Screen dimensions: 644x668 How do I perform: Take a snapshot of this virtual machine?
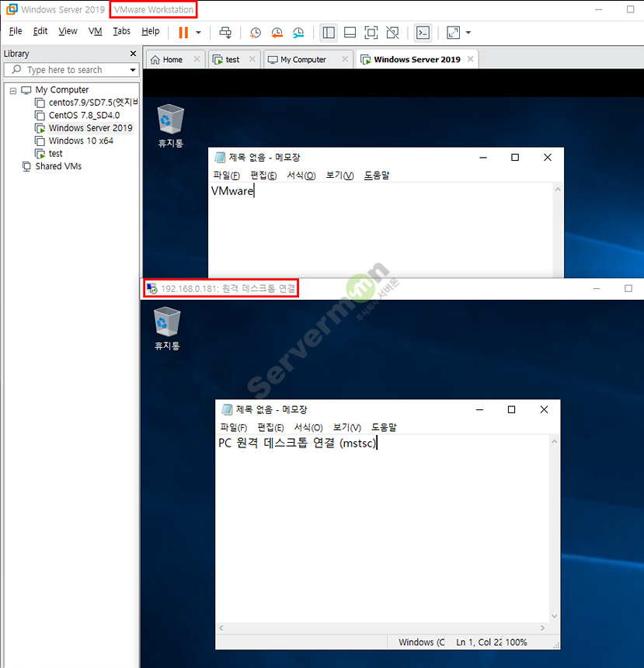coord(256,33)
